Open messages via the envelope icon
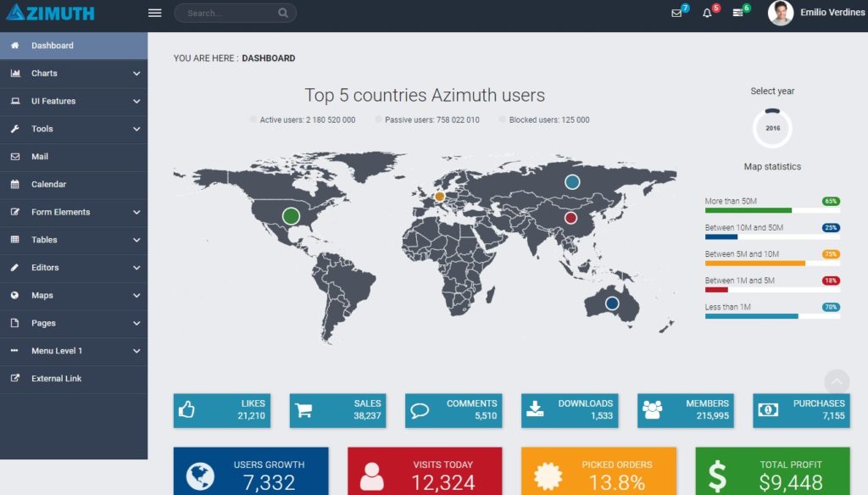This screenshot has height=495, width=868. click(672, 13)
